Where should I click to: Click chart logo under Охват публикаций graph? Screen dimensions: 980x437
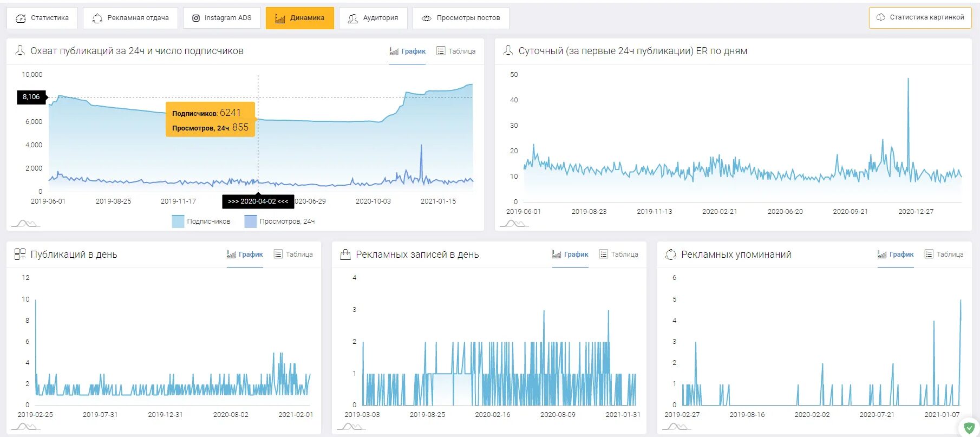tap(25, 223)
